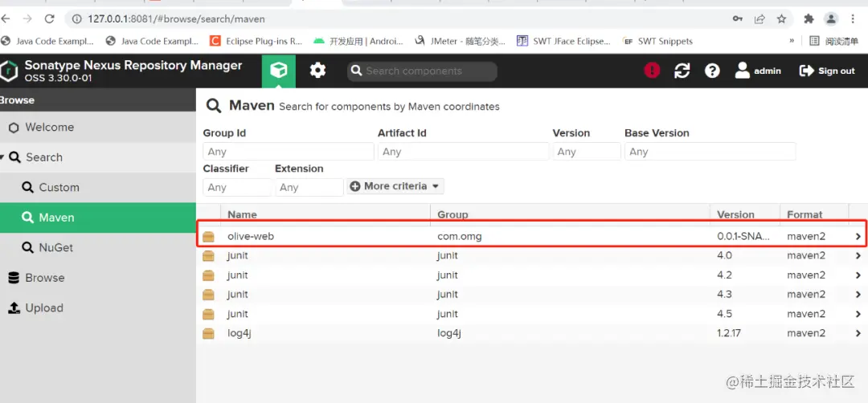Click Sign out
This screenshot has width=868, height=403.
(827, 71)
